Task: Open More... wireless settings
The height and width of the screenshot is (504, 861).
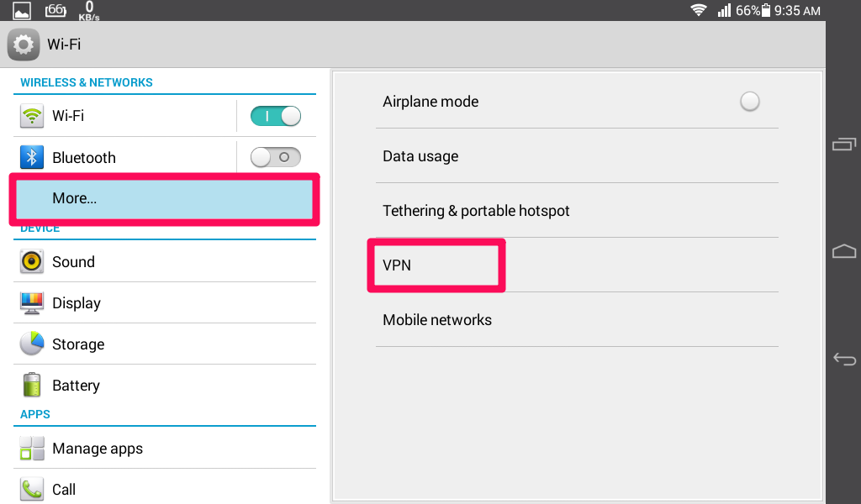Action: (x=165, y=198)
